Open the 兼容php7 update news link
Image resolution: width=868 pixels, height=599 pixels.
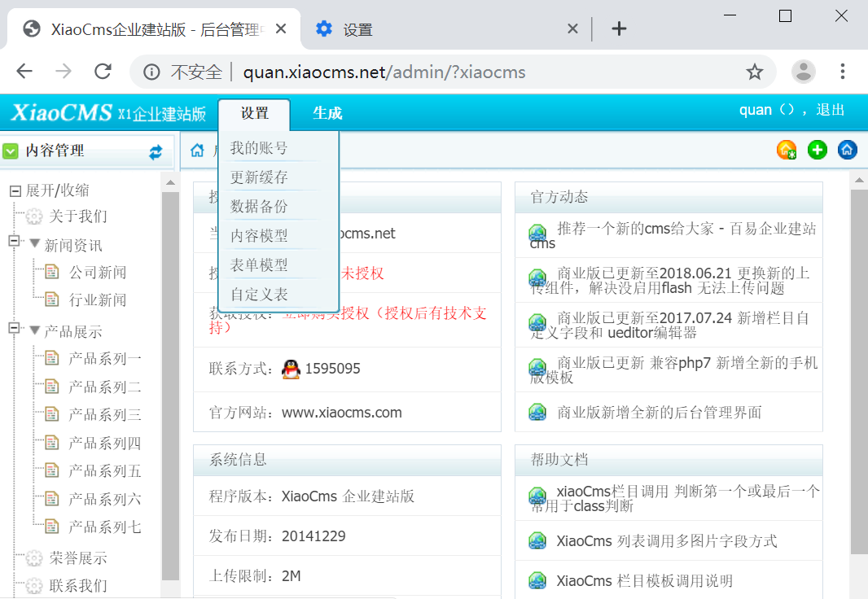point(673,370)
